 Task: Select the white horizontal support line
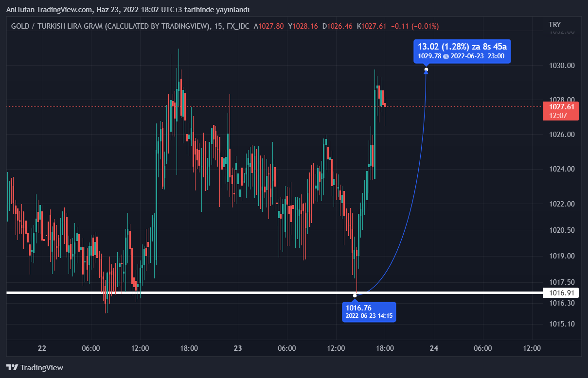pyautogui.click(x=195, y=292)
